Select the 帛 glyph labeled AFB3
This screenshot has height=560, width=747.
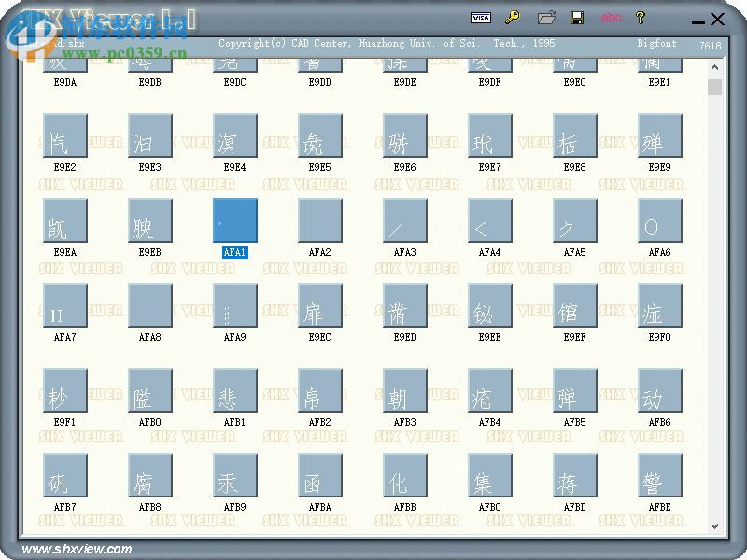405,389
